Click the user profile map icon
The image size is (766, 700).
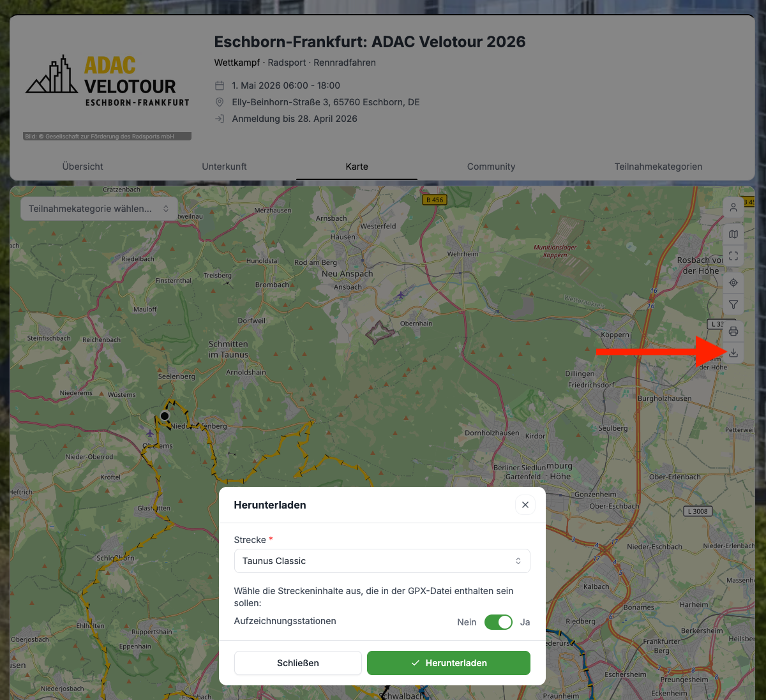733,207
